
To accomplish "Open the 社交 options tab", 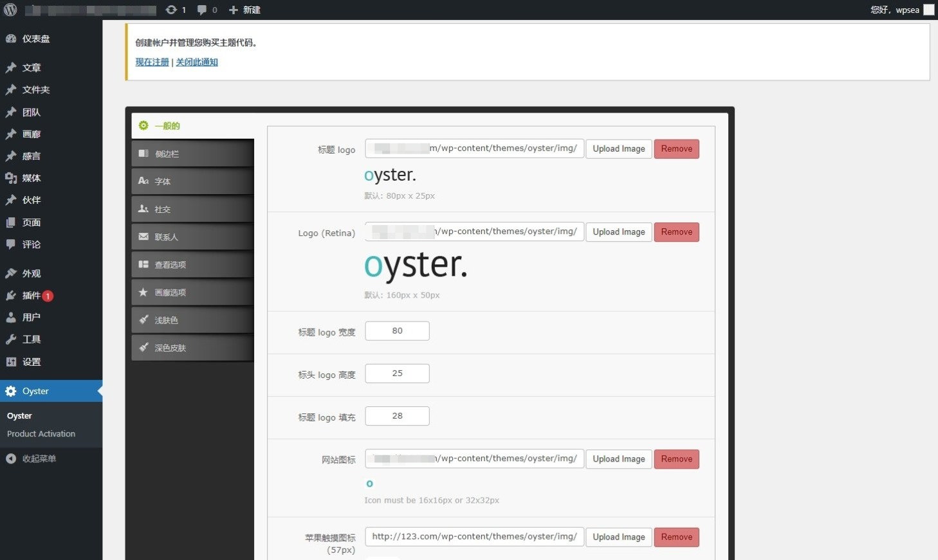I will (x=192, y=209).
